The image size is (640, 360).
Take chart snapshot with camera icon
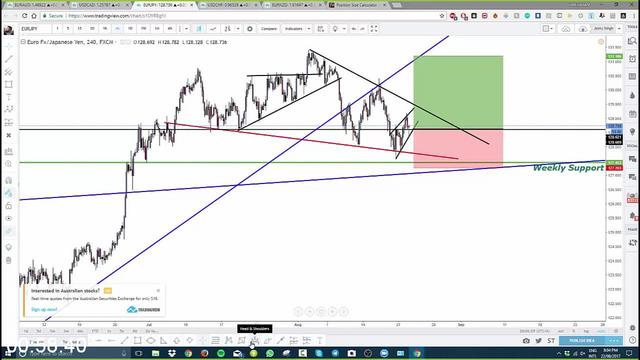pyautogui.click(x=527, y=340)
